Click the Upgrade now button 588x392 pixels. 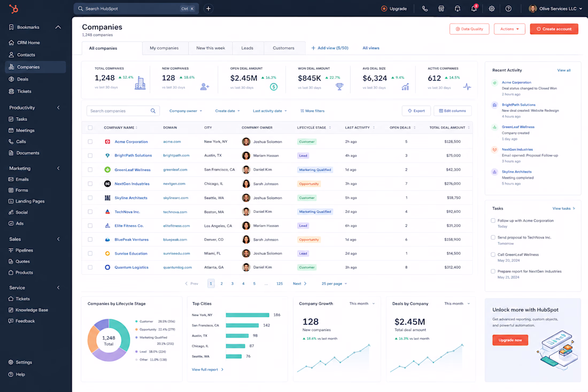click(510, 340)
